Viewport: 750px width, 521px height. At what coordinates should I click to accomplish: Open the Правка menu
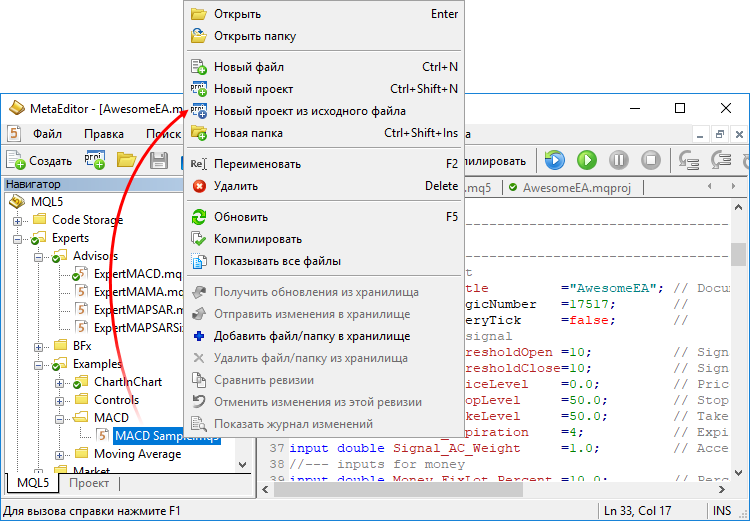click(104, 134)
